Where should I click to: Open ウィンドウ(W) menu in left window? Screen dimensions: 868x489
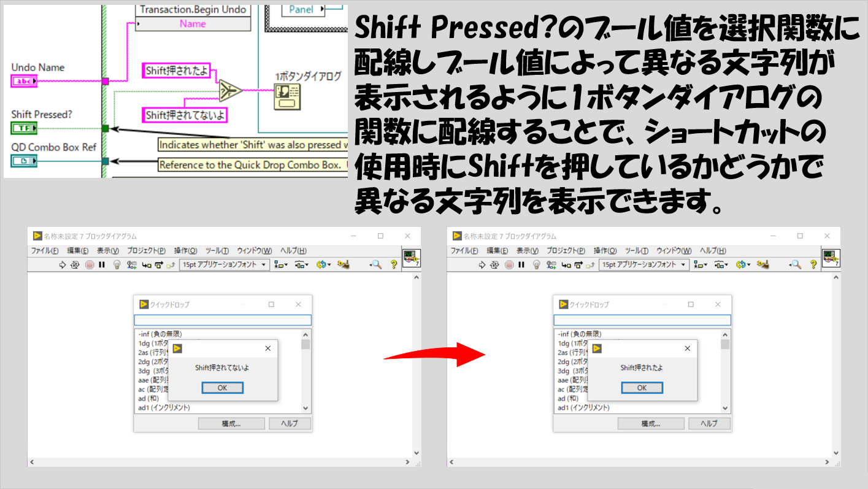(x=255, y=250)
